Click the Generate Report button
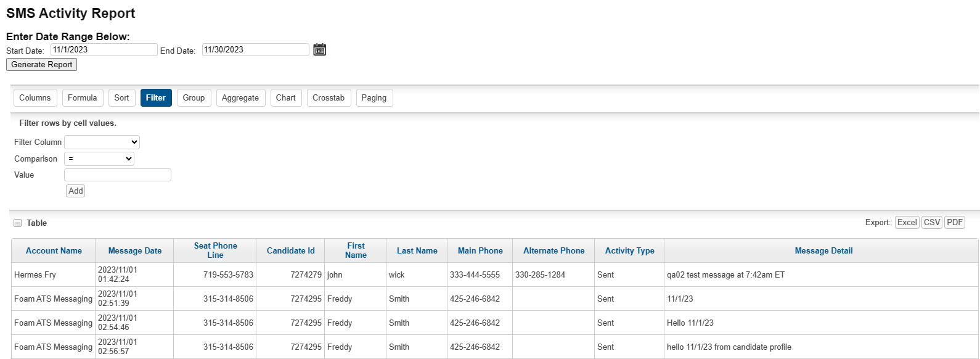This screenshot has height=359, width=980. tap(42, 65)
